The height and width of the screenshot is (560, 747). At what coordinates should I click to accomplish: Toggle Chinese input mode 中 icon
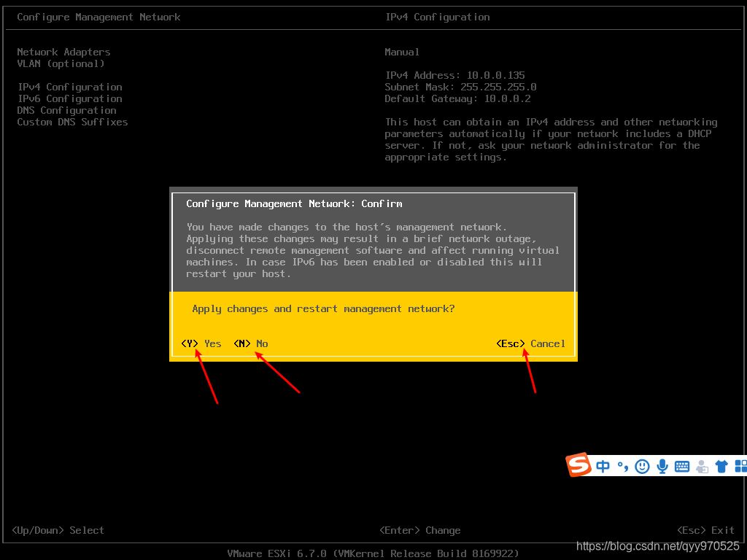[603, 466]
